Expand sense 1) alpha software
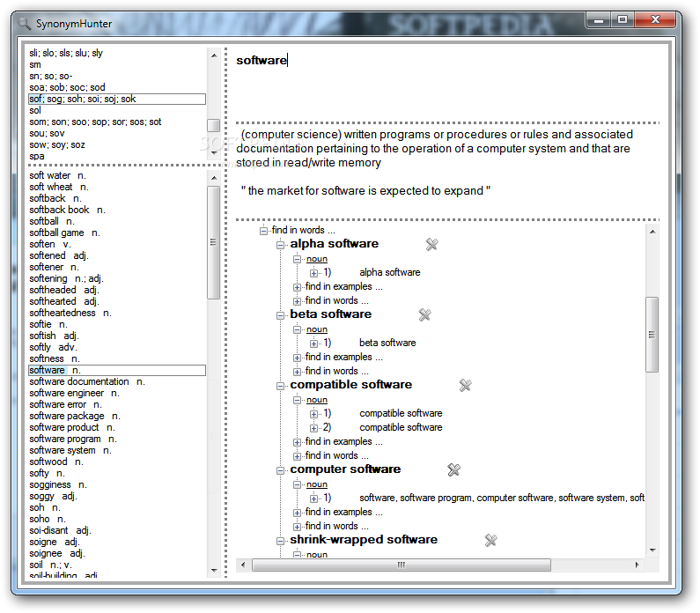The width and height of the screenshot is (700, 613). [x=313, y=273]
